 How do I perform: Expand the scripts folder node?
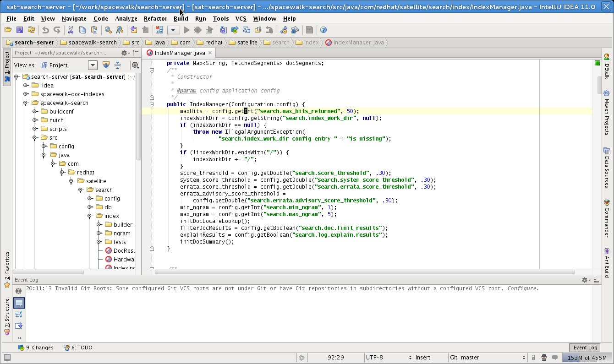[x=35, y=129]
